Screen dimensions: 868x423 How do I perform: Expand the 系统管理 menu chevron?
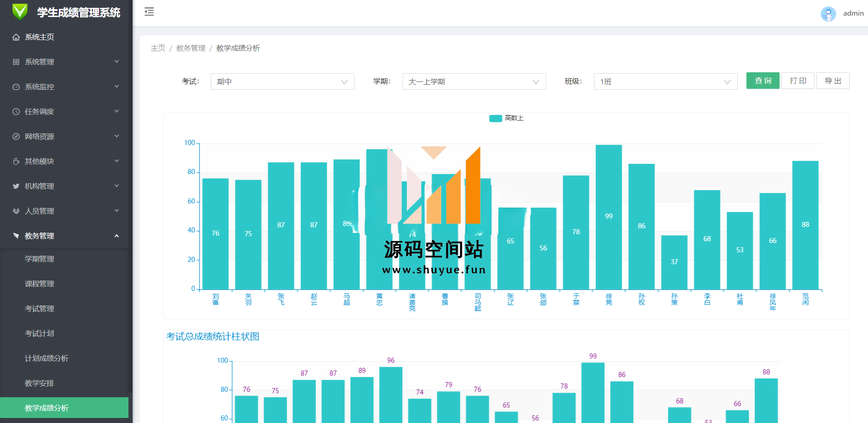click(x=117, y=62)
